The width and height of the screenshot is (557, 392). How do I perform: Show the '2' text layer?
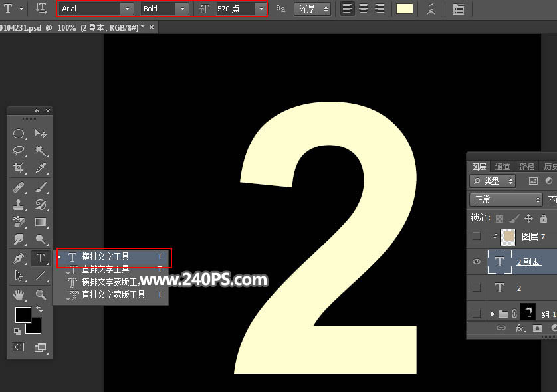click(x=476, y=288)
